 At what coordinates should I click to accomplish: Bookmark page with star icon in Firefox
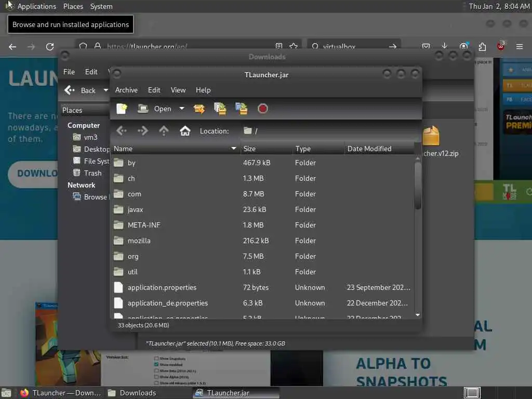tap(294, 46)
